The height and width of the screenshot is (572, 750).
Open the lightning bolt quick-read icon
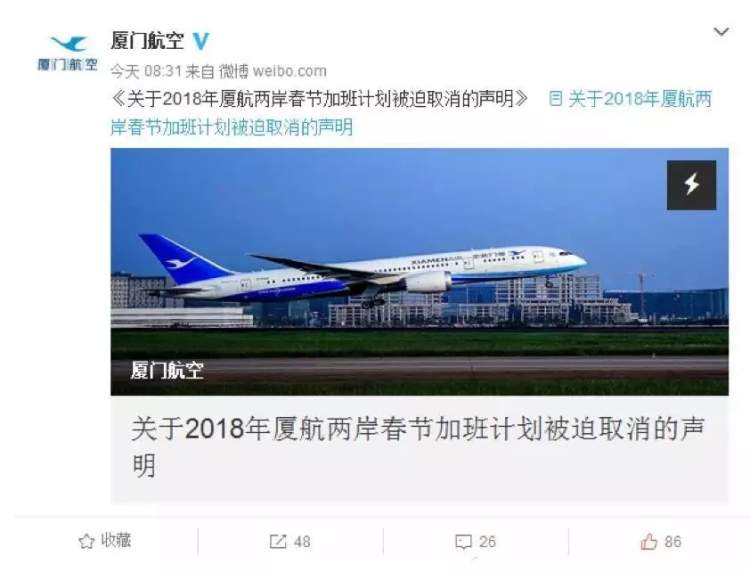click(x=691, y=185)
